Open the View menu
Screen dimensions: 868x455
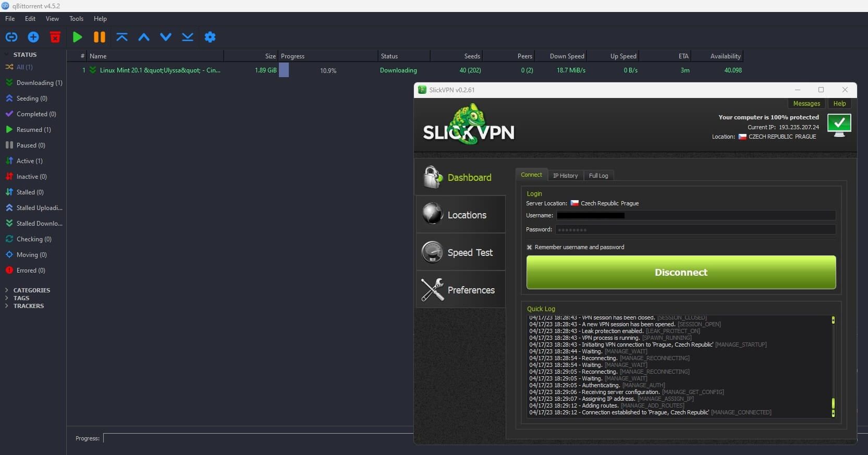[x=52, y=19]
